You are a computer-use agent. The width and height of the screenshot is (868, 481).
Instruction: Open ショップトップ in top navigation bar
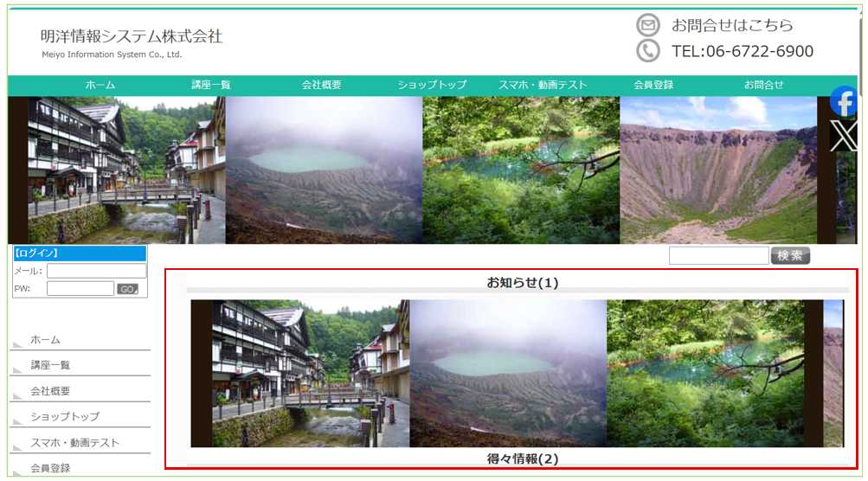point(432,86)
